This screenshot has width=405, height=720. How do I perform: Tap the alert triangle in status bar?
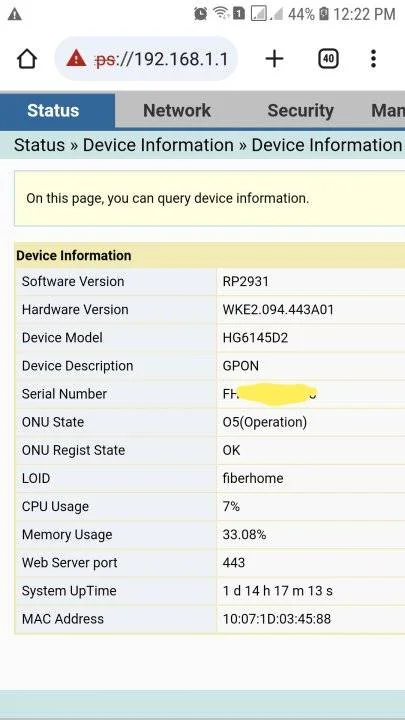coord(15,14)
